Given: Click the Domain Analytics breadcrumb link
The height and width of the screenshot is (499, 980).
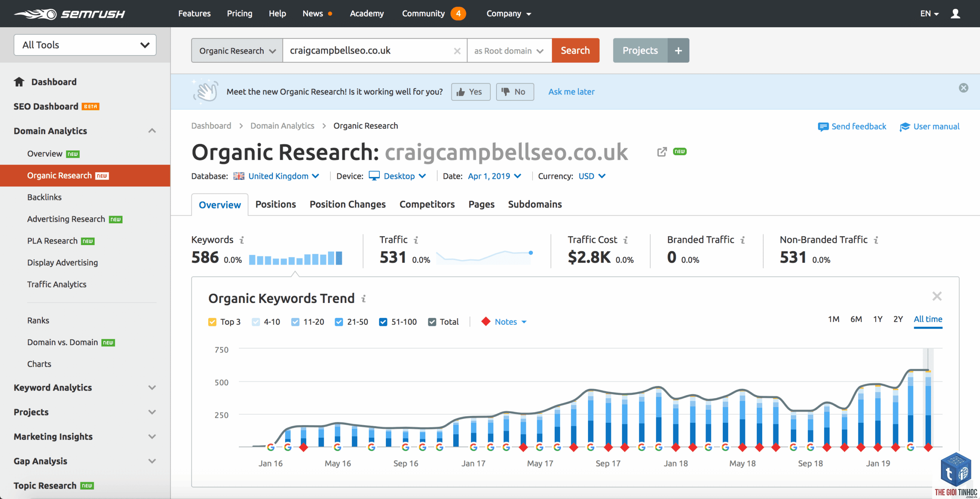Looking at the screenshot, I should point(282,126).
